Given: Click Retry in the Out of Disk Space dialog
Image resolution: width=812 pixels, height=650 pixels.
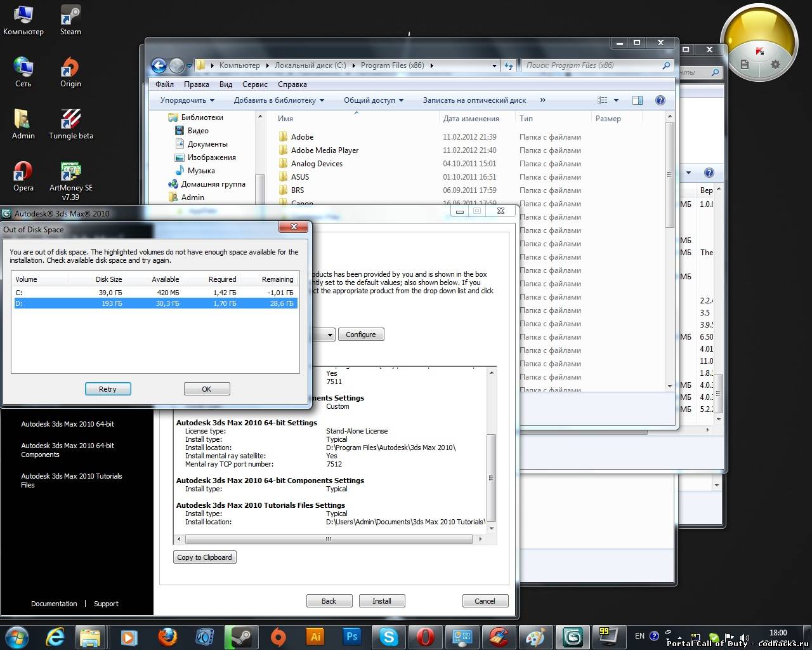Looking at the screenshot, I should (108, 389).
